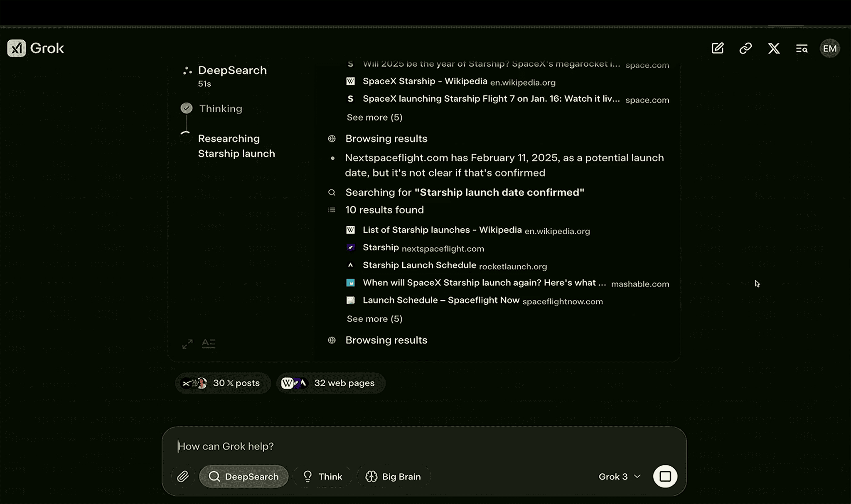Image resolution: width=851 pixels, height=504 pixels.
Task: Select the Thinking step in DeepSearch timeline
Action: pyautogui.click(x=221, y=108)
